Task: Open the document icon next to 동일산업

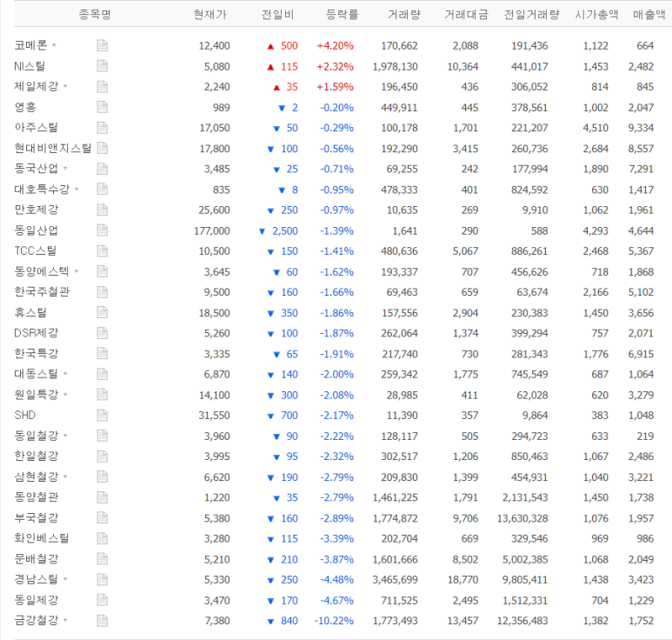Action: click(x=102, y=230)
